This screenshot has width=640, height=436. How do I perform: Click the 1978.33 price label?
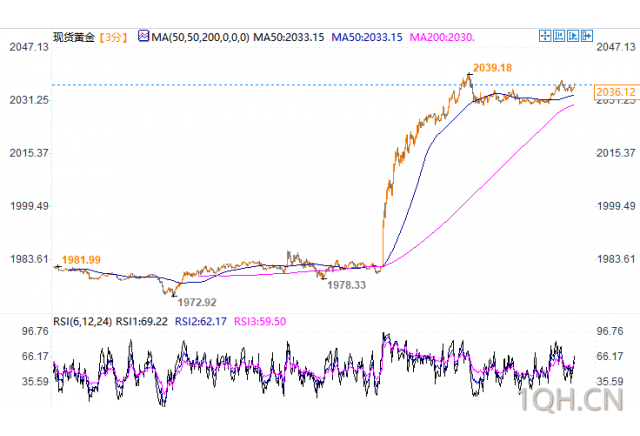point(347,285)
